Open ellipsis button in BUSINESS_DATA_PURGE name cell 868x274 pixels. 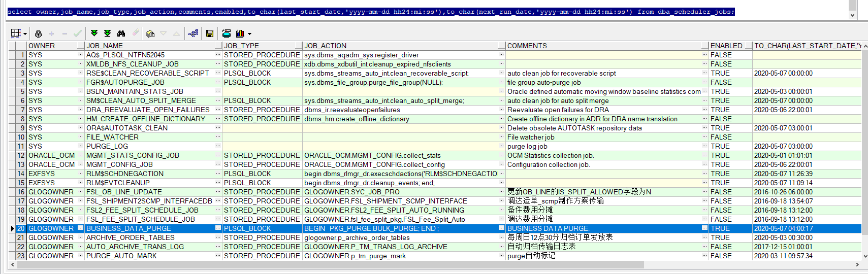point(218,228)
